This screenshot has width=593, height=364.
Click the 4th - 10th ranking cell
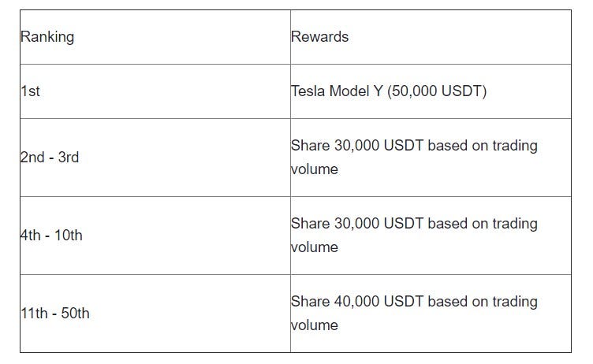pyautogui.click(x=155, y=236)
